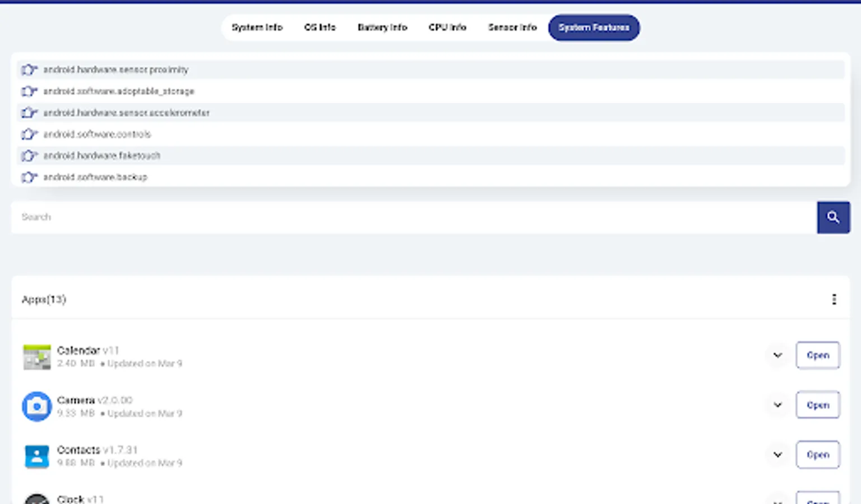Open the Camera app icon

(36, 406)
